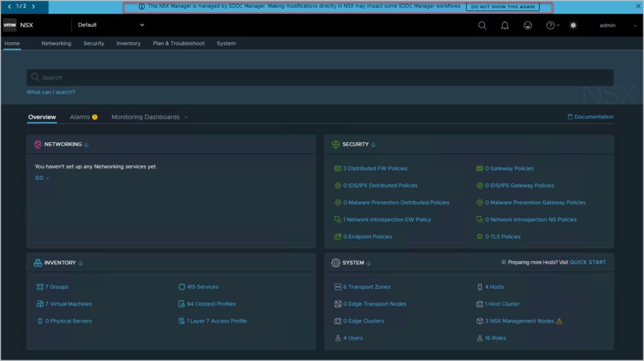Go to next banner notification arrow
The image size is (644, 361).
tap(33, 6)
